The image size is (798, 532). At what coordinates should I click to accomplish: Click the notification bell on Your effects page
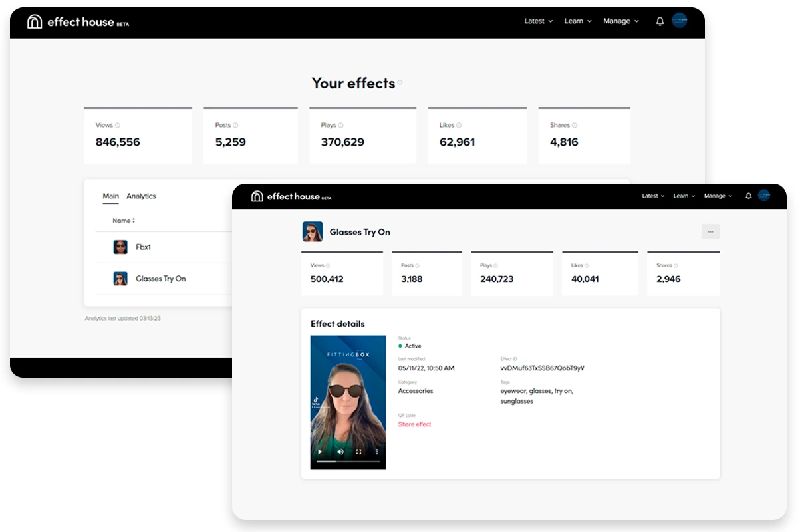pyautogui.click(x=660, y=21)
